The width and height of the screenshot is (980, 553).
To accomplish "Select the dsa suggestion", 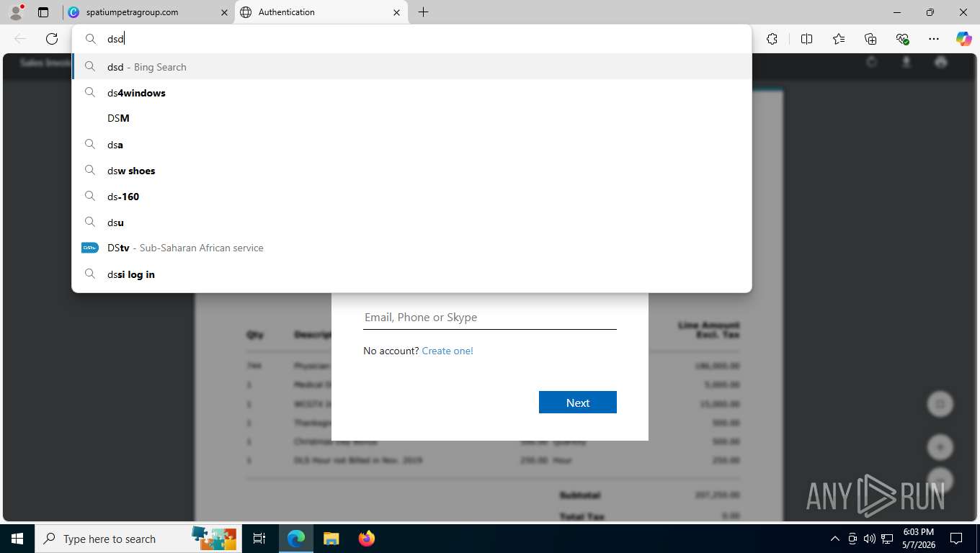I will click(411, 145).
